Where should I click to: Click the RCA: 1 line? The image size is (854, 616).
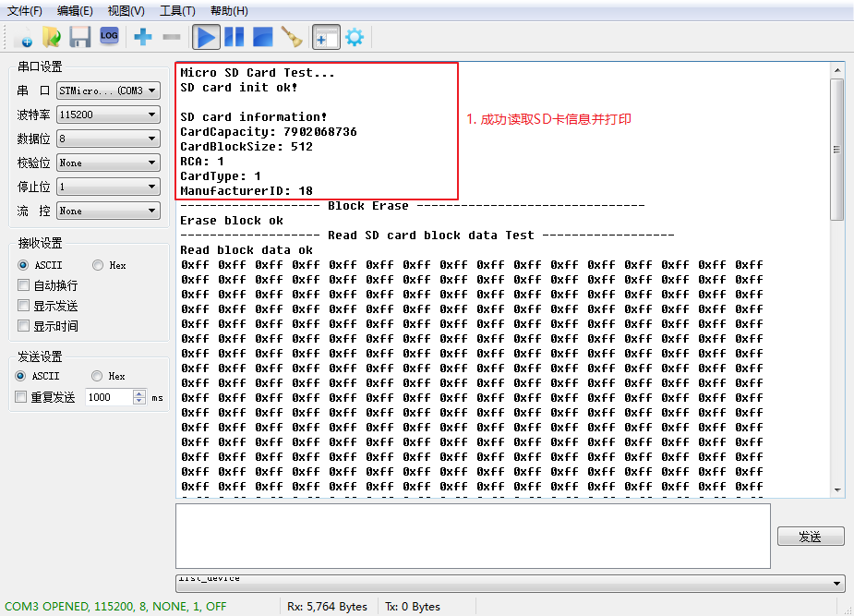click(x=202, y=162)
